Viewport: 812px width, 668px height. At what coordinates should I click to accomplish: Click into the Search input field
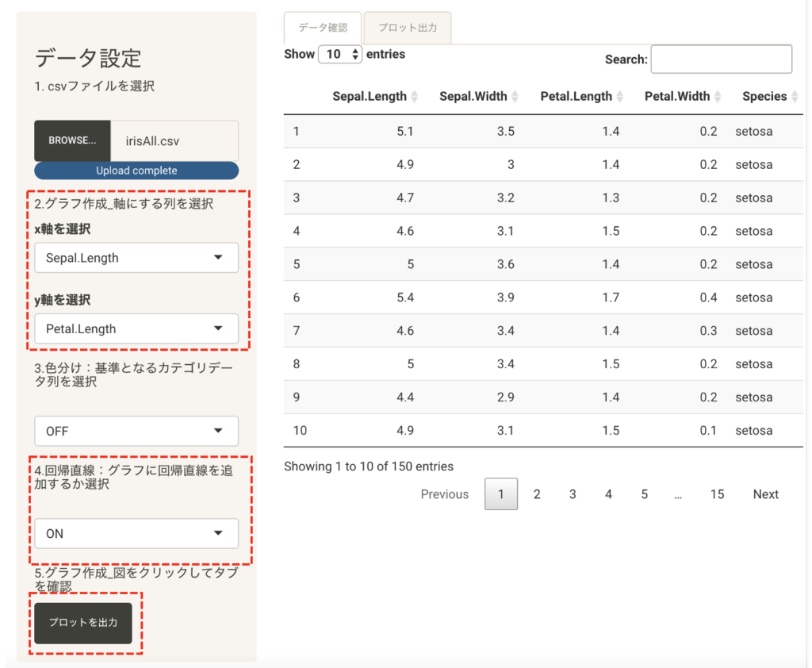pos(721,60)
